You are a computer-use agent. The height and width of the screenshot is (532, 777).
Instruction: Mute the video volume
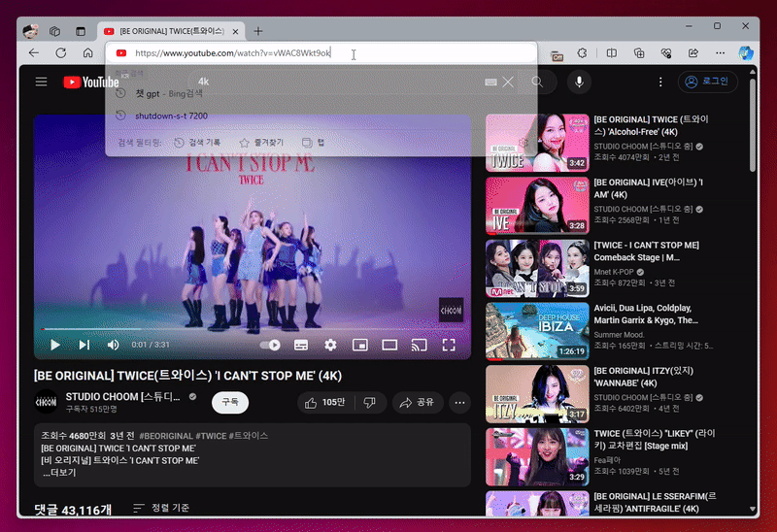pyautogui.click(x=113, y=345)
